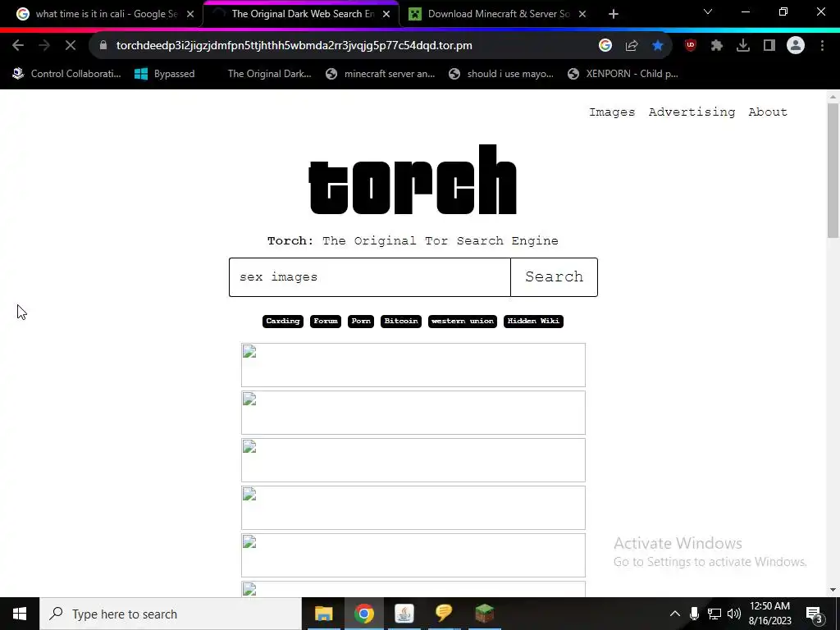Screen dimensions: 840x630
Task: Click the Google icon in address bar
Action: point(605,46)
